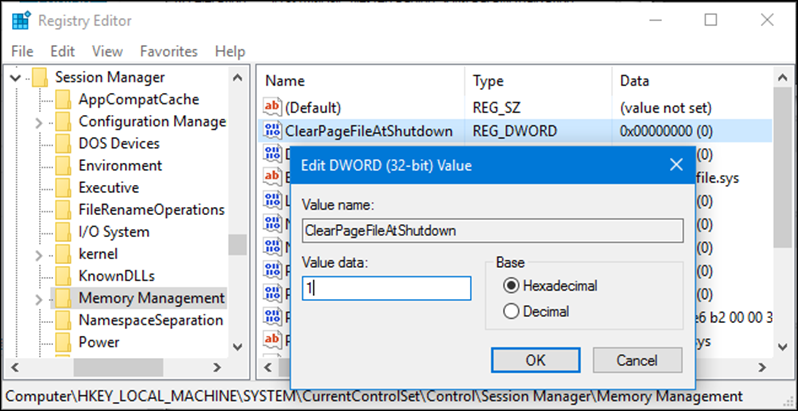Click the ClearPageFileAtShutdown DWORD value icon
The height and width of the screenshot is (411, 798).
coord(272,131)
